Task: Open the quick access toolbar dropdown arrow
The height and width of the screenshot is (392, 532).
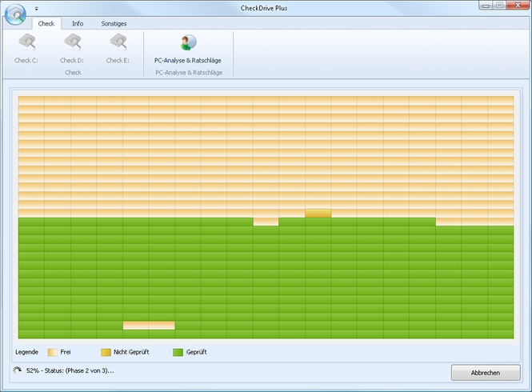Action: tap(37, 9)
